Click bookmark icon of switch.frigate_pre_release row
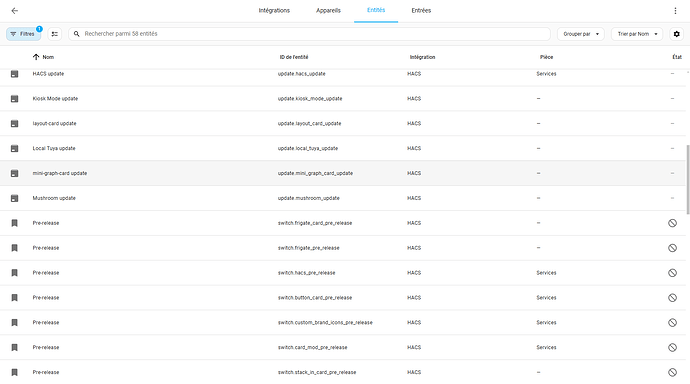 click(15, 248)
